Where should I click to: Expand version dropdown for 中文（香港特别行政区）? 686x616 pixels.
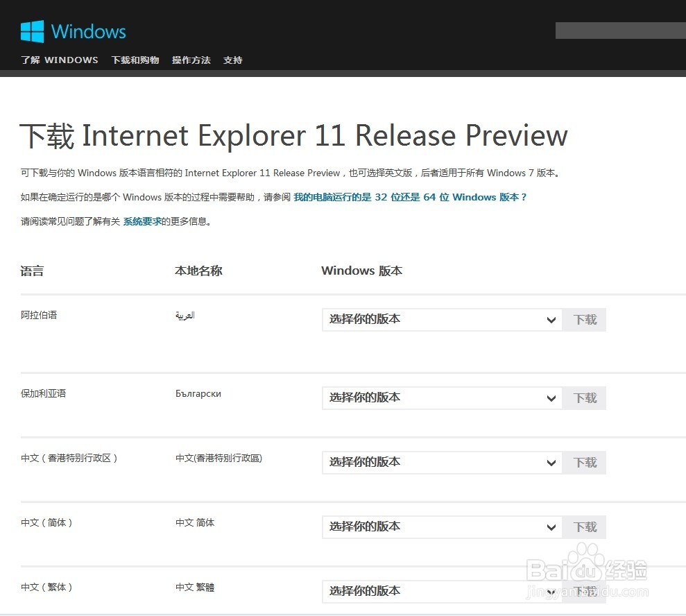442,463
